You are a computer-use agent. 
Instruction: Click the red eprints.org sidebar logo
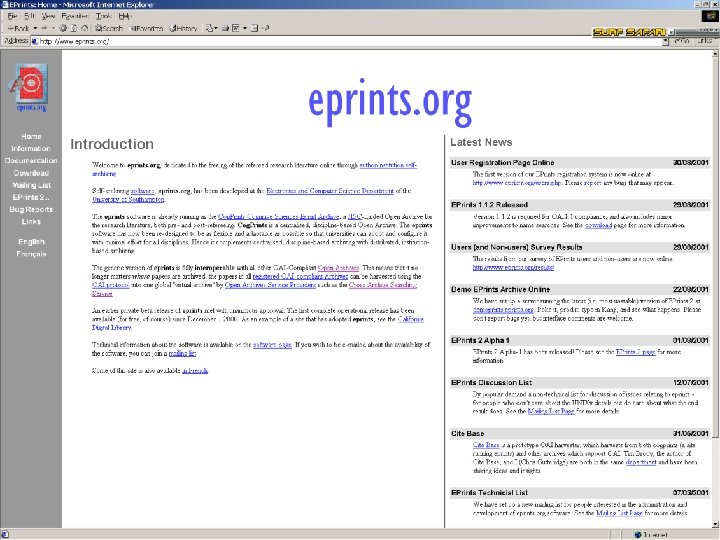click(x=30, y=87)
